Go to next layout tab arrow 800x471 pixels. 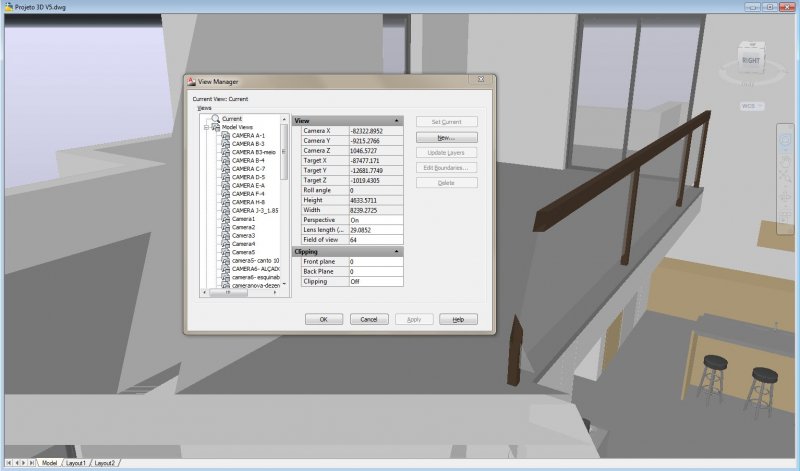pos(23,463)
